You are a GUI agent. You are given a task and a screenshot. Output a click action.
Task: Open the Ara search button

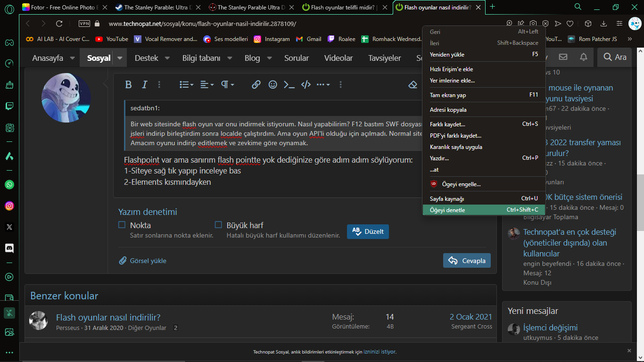tap(615, 57)
